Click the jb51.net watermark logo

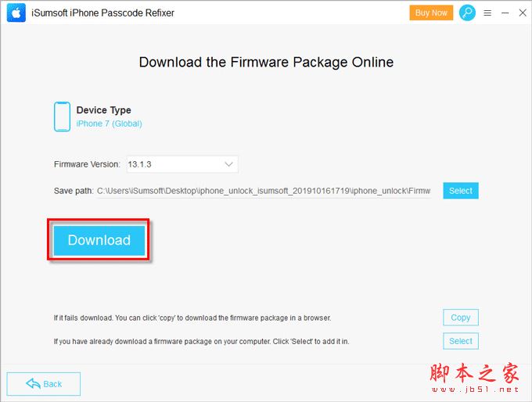coord(474,378)
